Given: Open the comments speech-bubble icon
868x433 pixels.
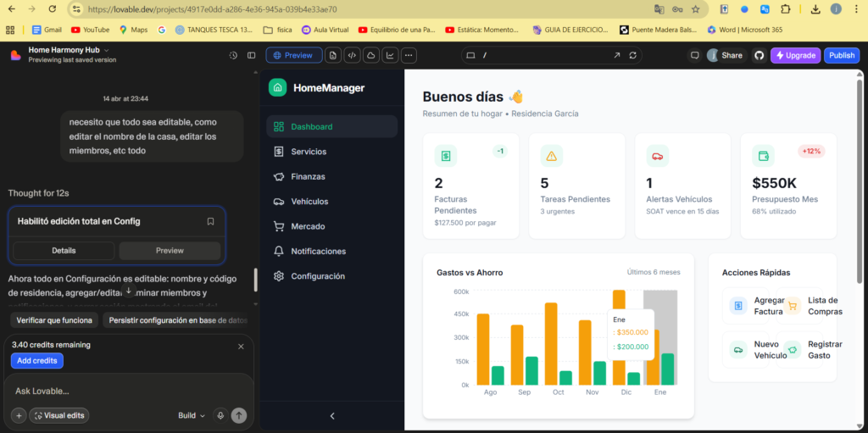Looking at the screenshot, I should click(x=695, y=55).
